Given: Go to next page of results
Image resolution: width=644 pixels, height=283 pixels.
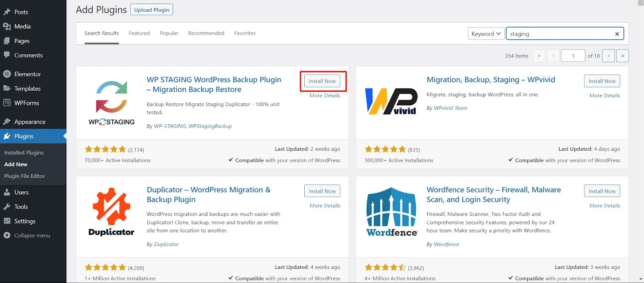Looking at the screenshot, I should (x=609, y=56).
